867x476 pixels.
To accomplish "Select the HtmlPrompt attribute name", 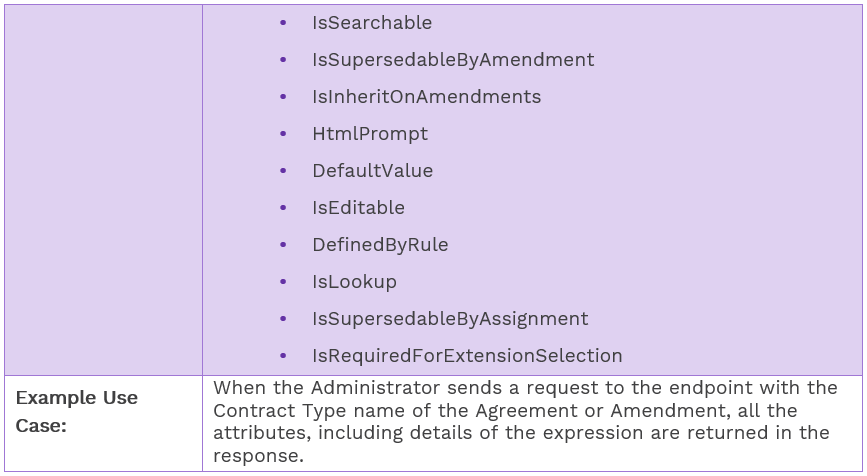I will tap(369, 134).
